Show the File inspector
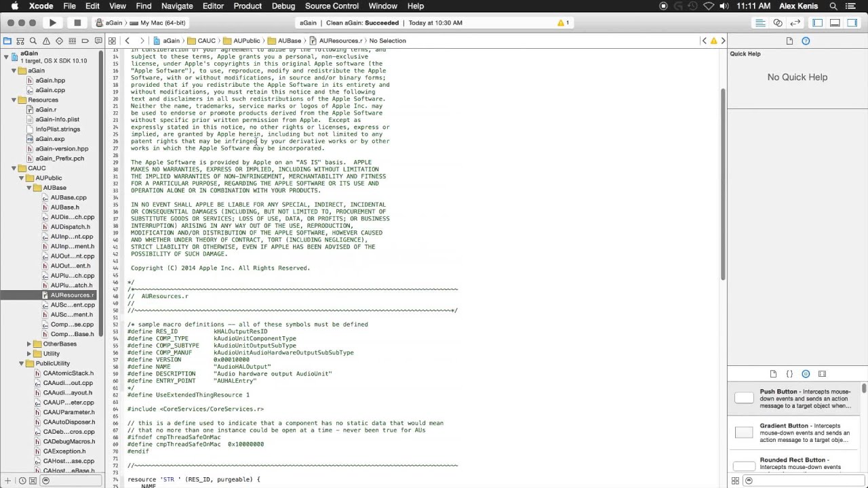The image size is (868, 488). coord(789,41)
